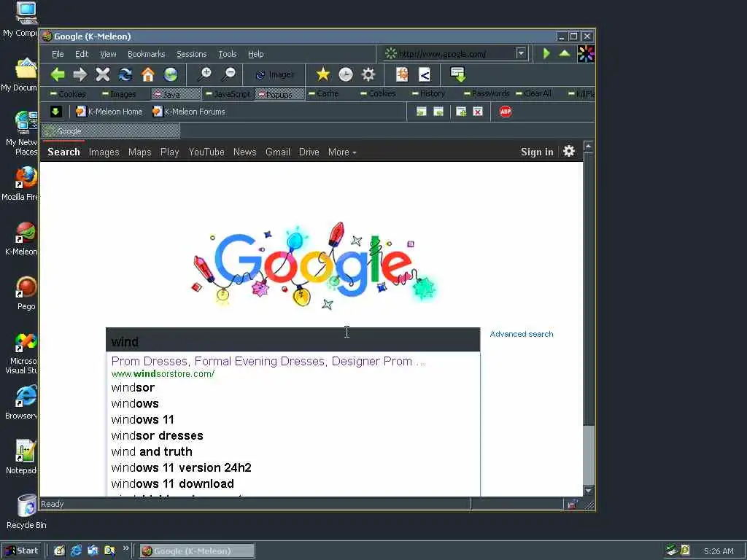This screenshot has height=560, width=747.
Task: Expand taskbar quick launch chevron
Action: (125, 548)
